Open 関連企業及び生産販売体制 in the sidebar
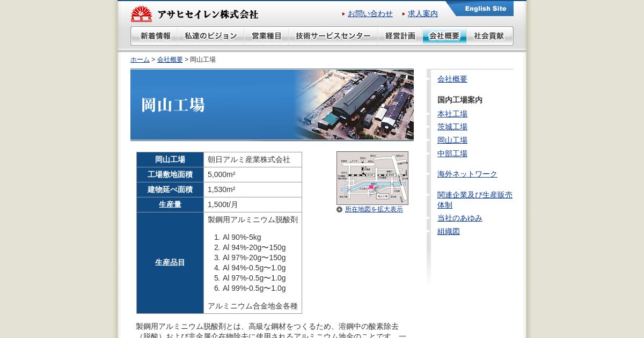The height and width of the screenshot is (338, 644). [475, 200]
